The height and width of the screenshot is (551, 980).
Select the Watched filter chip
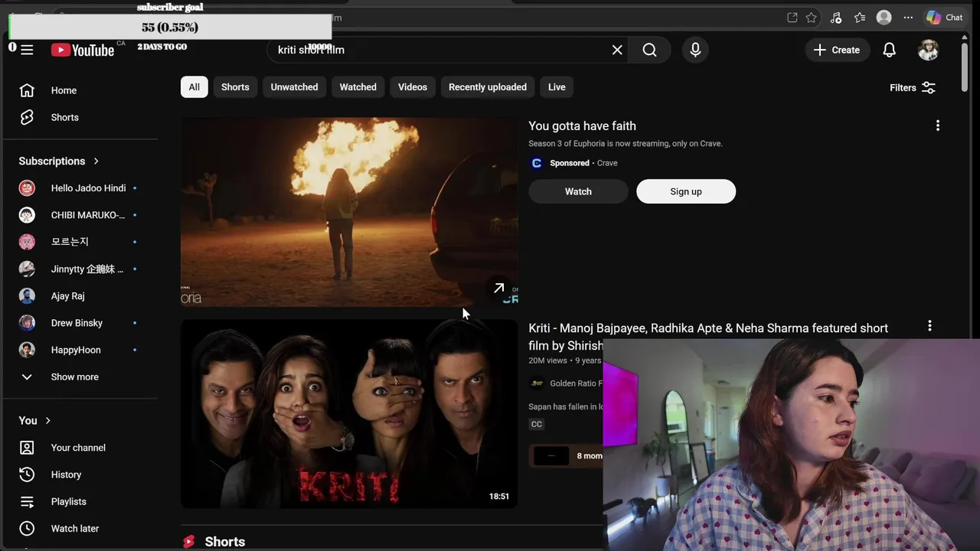358,87
